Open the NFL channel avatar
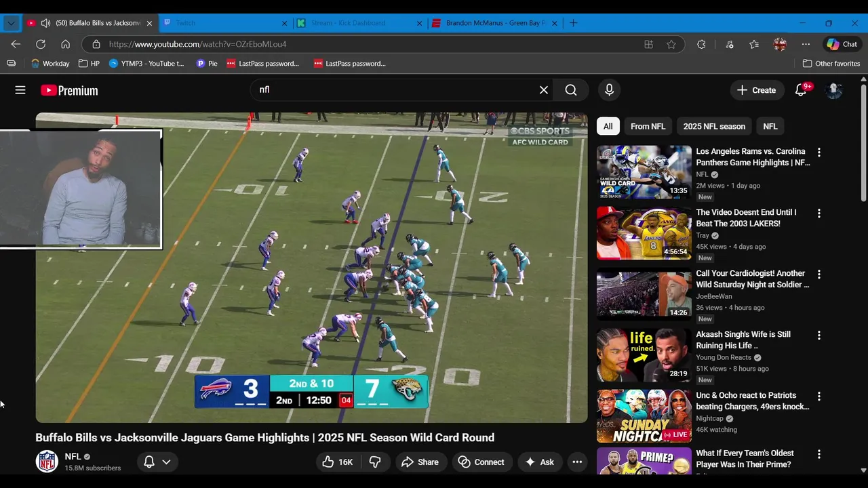Viewport: 868px width, 488px height. coord(47,462)
